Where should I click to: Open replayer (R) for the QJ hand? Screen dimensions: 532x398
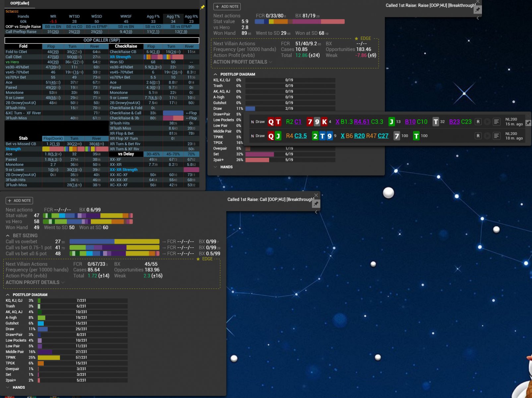point(478,136)
